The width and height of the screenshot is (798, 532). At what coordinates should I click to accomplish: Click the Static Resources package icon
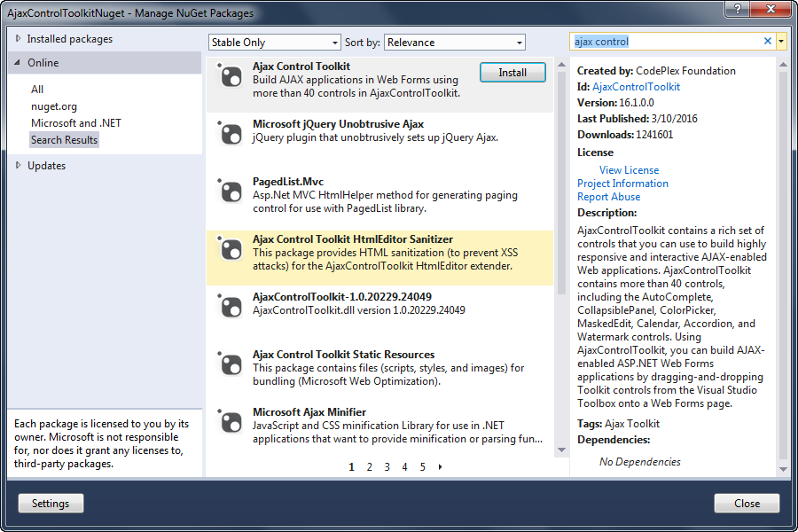(231, 364)
